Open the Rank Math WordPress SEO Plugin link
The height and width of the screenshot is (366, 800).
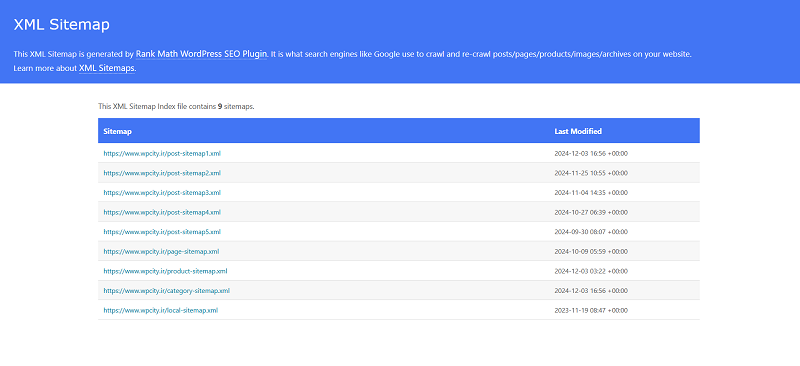point(202,54)
